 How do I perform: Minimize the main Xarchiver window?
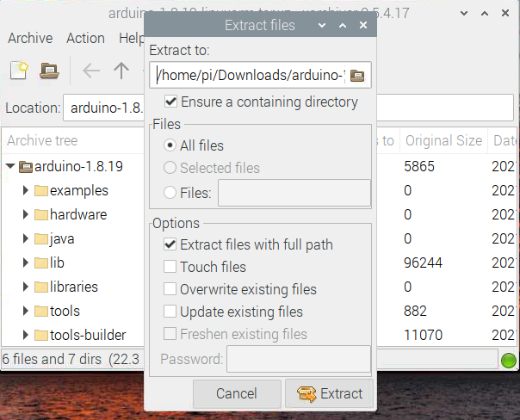click(464, 13)
